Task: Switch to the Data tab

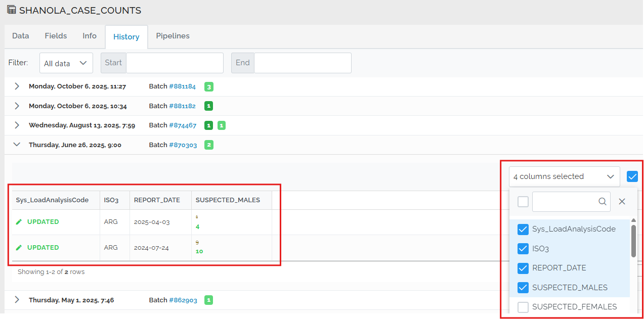Action: pos(20,36)
